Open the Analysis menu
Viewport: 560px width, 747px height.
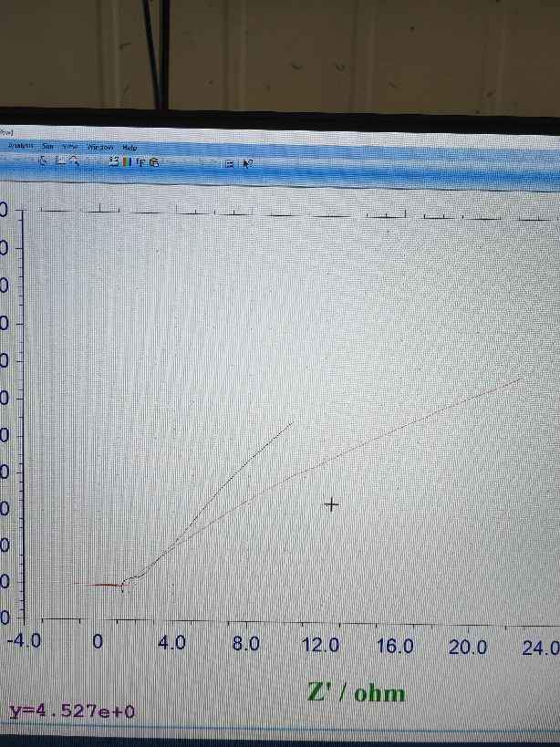(21, 145)
